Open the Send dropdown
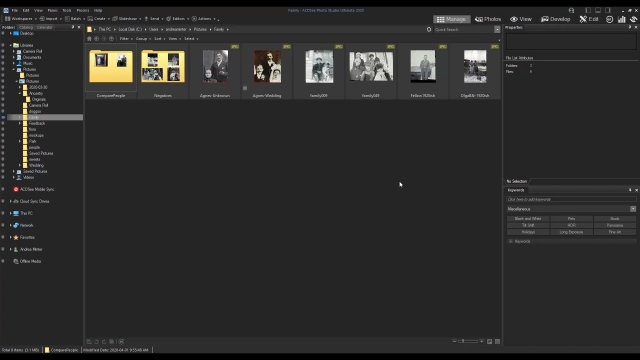Viewport: 640px width, 360px height. coord(153,19)
